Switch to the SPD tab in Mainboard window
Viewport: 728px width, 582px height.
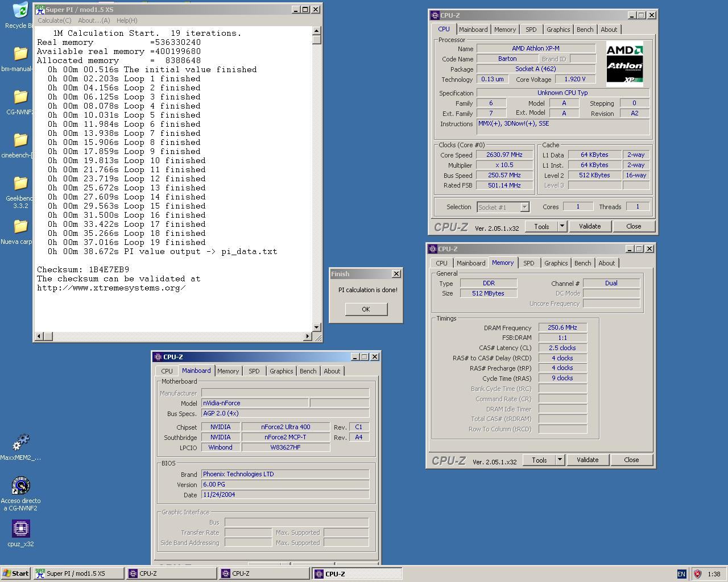click(x=254, y=371)
